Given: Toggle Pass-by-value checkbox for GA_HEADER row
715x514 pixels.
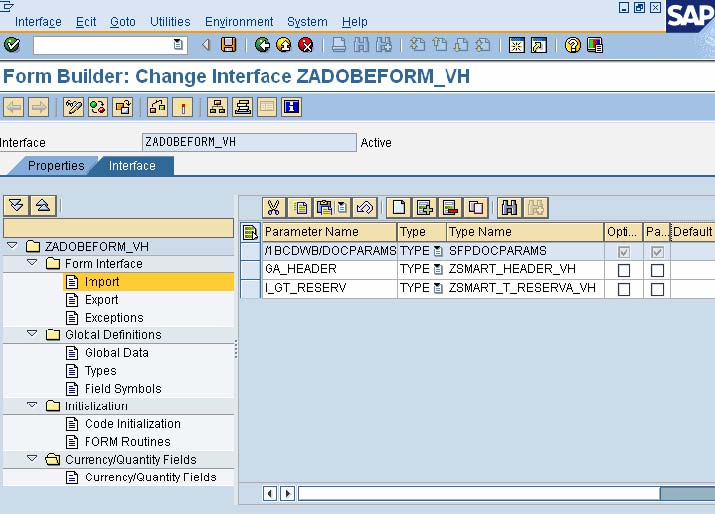Looking at the screenshot, I should pyautogui.click(x=657, y=270).
